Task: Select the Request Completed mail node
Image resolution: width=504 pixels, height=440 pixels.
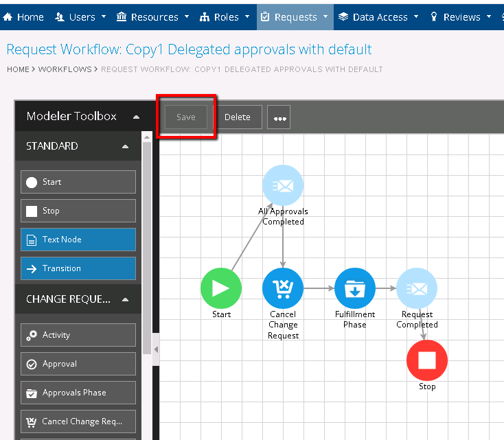Action: (417, 288)
